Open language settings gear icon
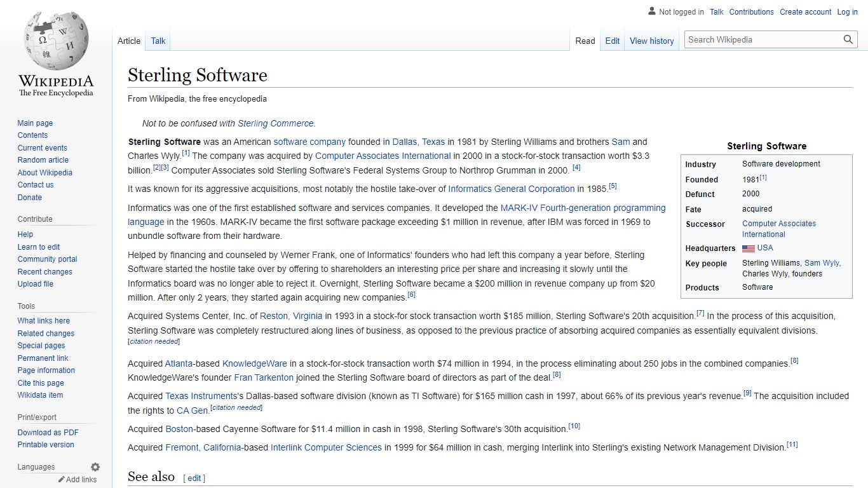 [95, 467]
